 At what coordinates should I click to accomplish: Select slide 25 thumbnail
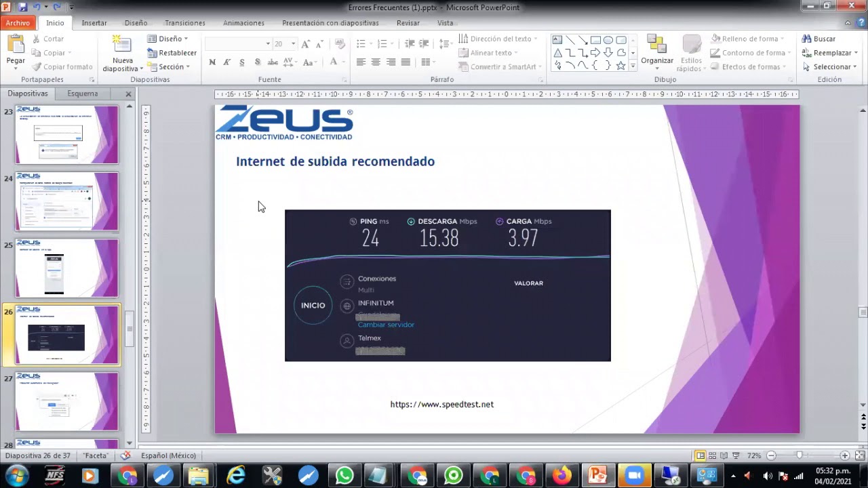(x=67, y=268)
